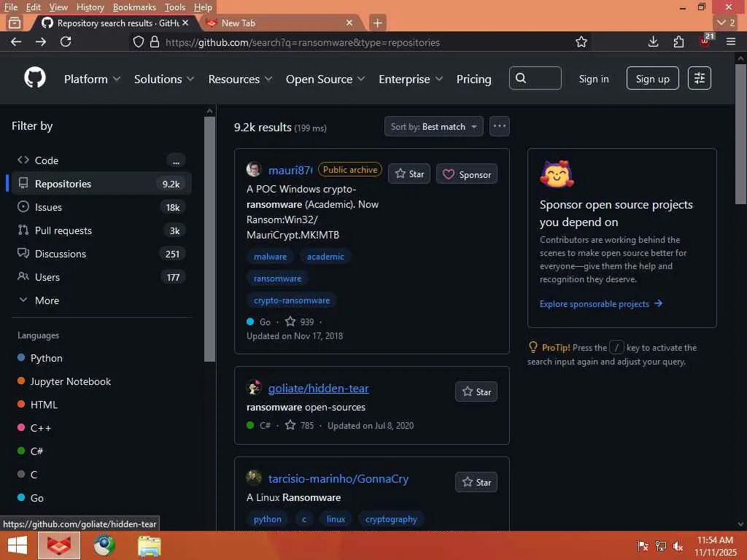The width and height of the screenshot is (747, 560).
Task: Open the three-dot options next to sort
Action: [x=499, y=126]
